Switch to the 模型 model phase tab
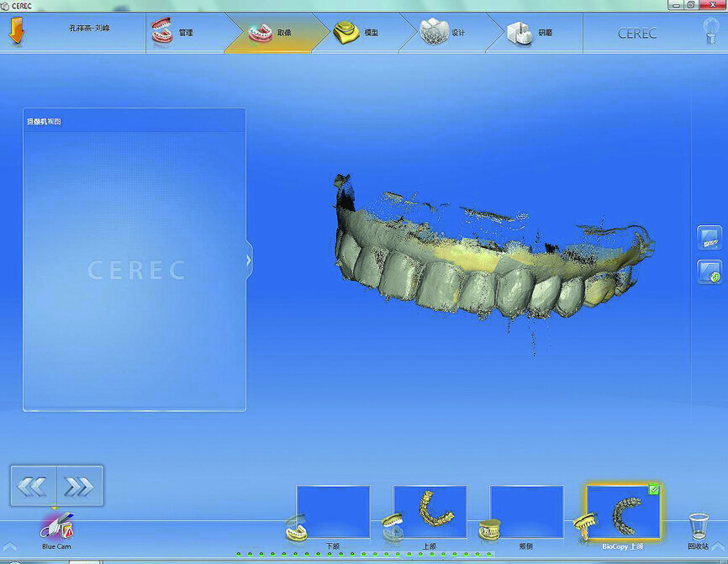Viewport: 728px width, 564px height. tap(356, 33)
